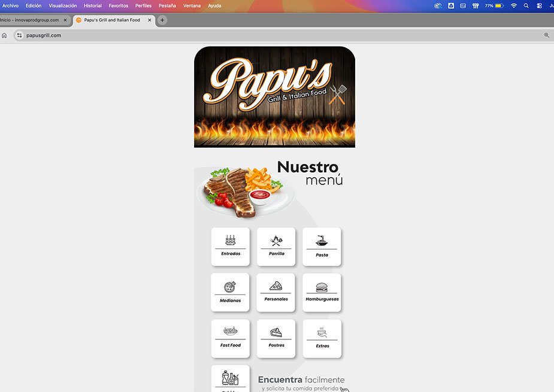Open the Perfiles menu

(x=143, y=5)
